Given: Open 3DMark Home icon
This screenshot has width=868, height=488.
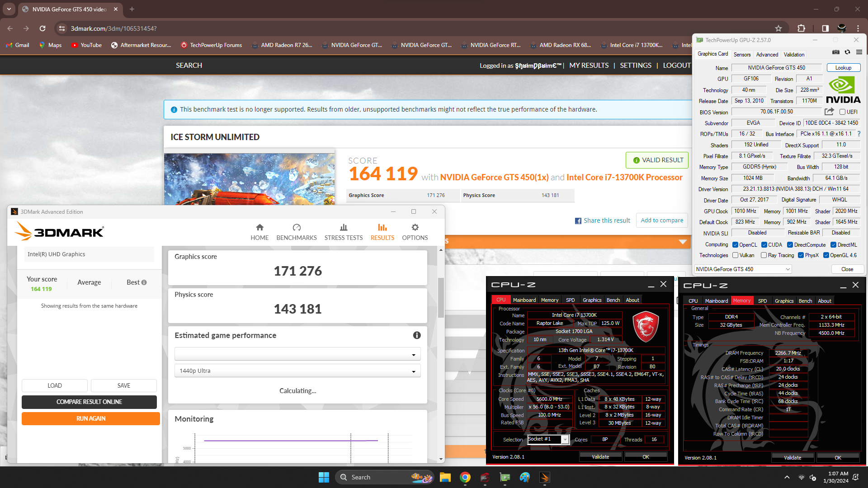Looking at the screenshot, I should [259, 227].
